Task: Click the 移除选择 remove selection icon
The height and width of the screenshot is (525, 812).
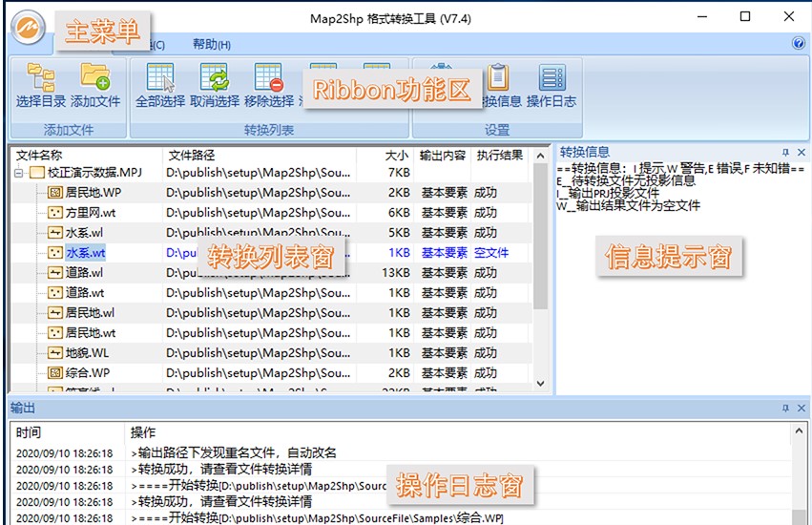Action: pyautogui.click(x=268, y=78)
